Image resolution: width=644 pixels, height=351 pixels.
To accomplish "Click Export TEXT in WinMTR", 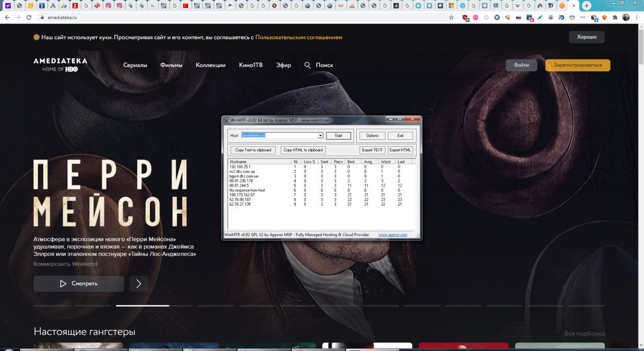I will pyautogui.click(x=372, y=150).
